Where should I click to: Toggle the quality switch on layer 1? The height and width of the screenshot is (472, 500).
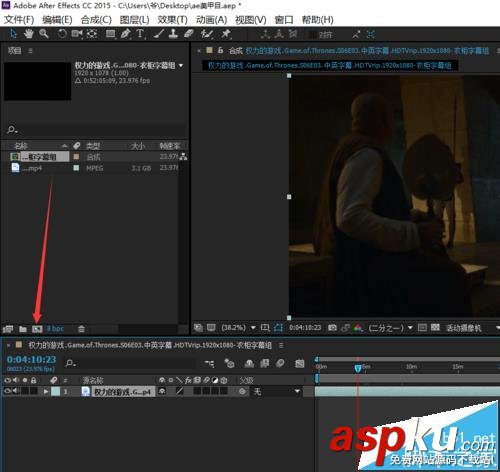coord(180,391)
